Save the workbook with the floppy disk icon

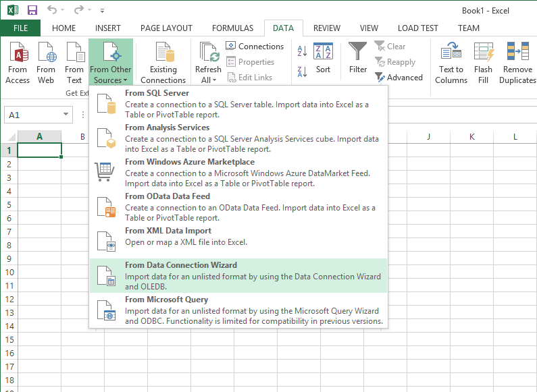(x=32, y=10)
